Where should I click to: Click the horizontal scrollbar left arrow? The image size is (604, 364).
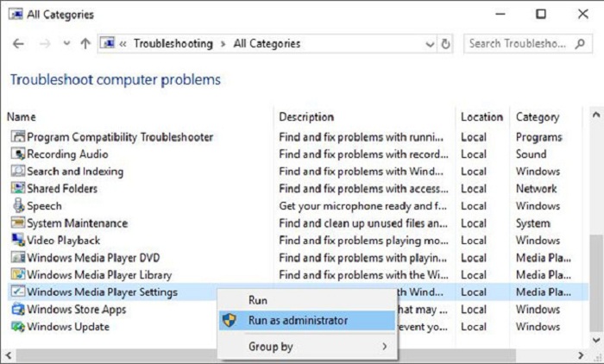pyautogui.click(x=8, y=355)
